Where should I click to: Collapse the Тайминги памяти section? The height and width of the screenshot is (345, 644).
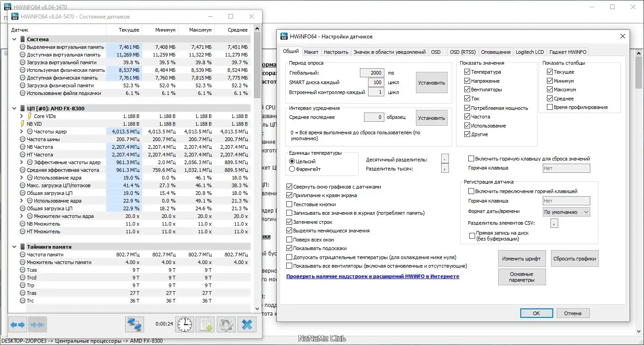[14, 247]
